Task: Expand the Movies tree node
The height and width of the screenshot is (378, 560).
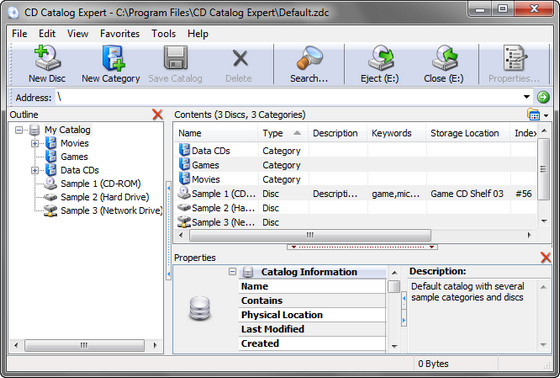Action: pos(35,143)
